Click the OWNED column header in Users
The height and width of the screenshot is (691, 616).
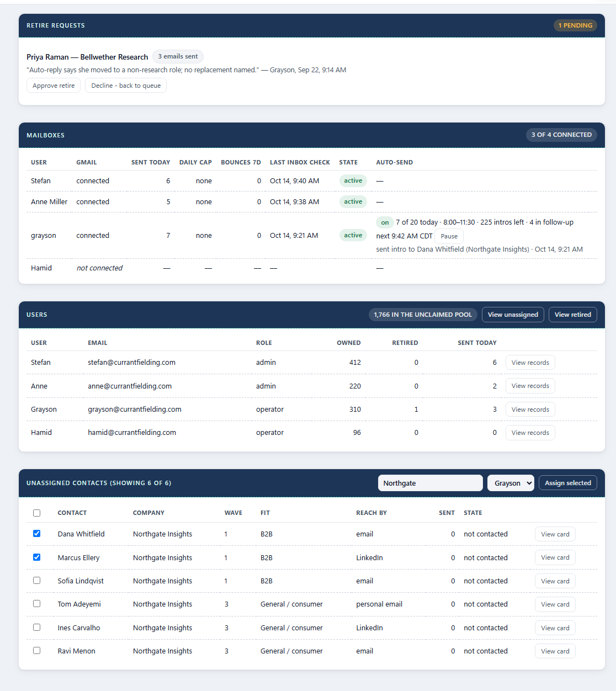[349, 343]
